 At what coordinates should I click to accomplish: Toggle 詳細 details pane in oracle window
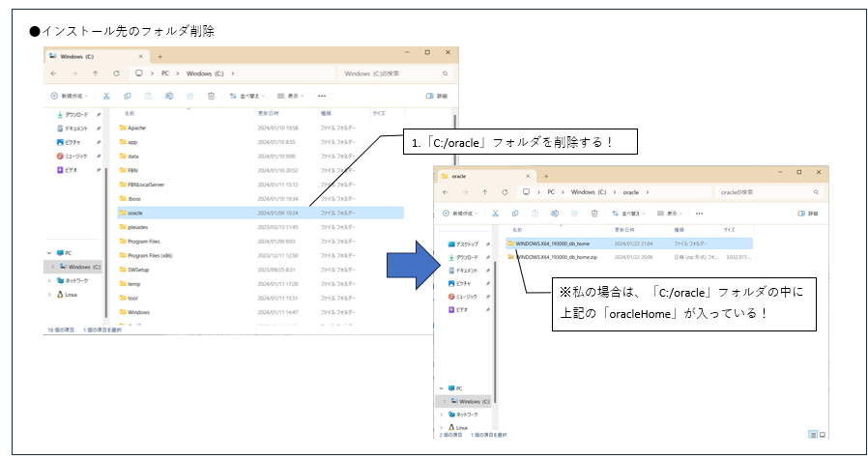tap(808, 214)
